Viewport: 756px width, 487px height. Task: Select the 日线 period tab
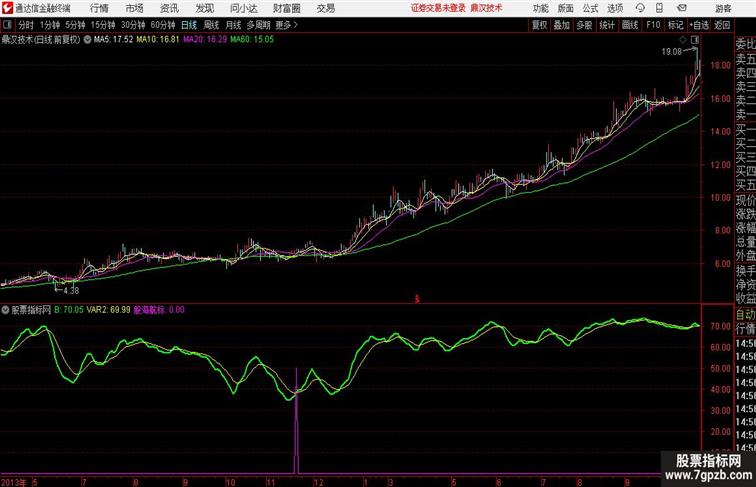[189, 25]
